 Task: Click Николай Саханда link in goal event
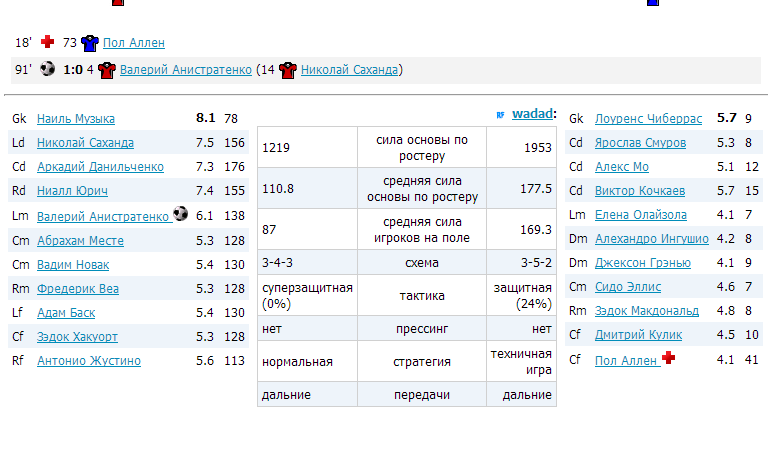click(350, 70)
